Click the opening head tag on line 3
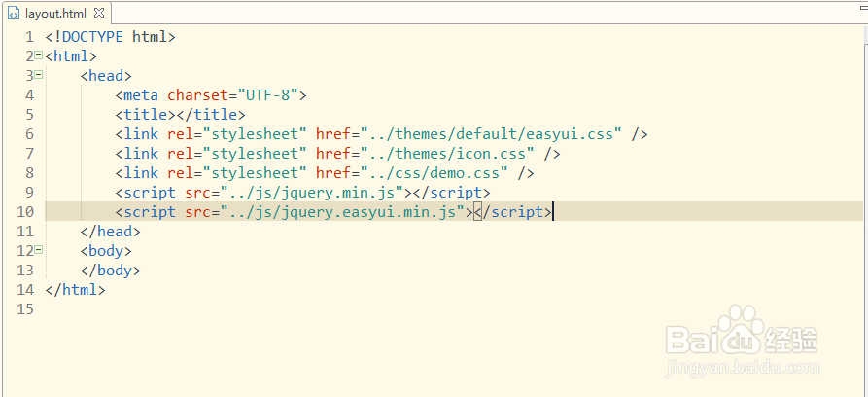This screenshot has height=397, width=868. 106,76
